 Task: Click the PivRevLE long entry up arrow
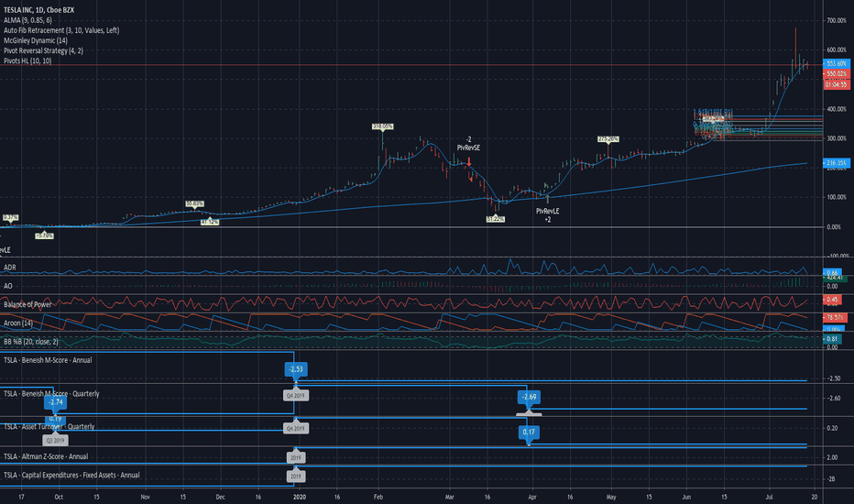547,200
